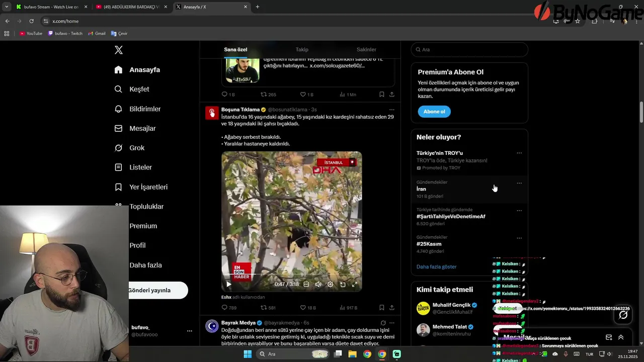Play the DHA video
Image resolution: width=644 pixels, height=362 pixels.
pyautogui.click(x=229, y=284)
